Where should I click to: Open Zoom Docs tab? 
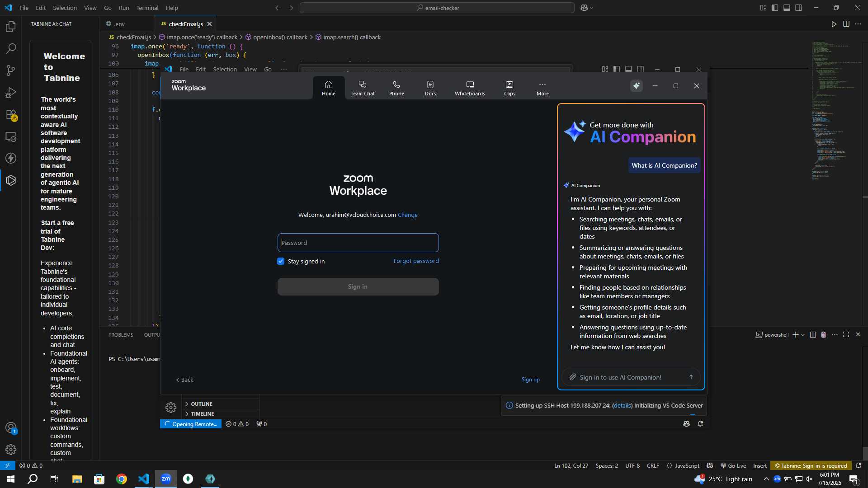[430, 88]
